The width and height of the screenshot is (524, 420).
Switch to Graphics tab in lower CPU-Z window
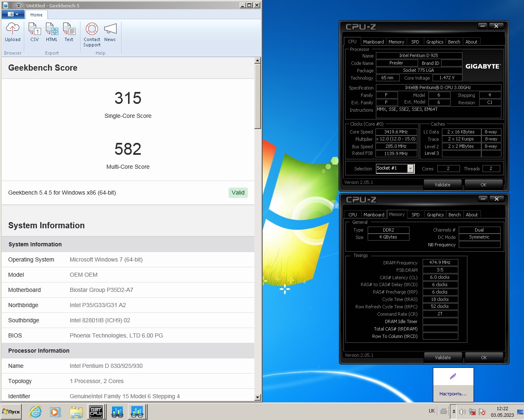(x=435, y=215)
